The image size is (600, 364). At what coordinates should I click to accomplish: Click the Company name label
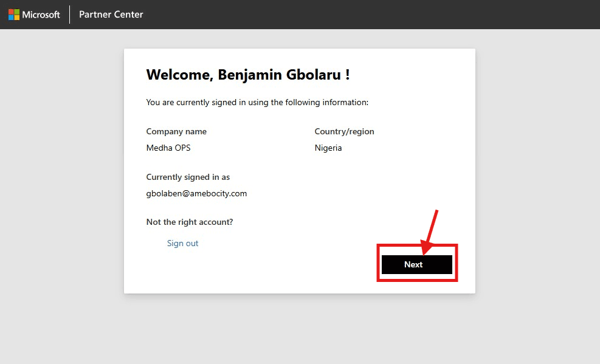point(176,131)
